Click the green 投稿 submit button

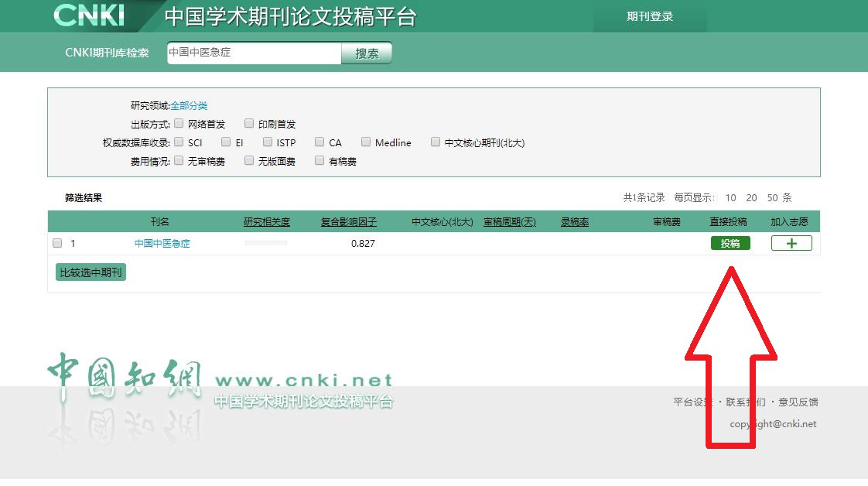[730, 244]
